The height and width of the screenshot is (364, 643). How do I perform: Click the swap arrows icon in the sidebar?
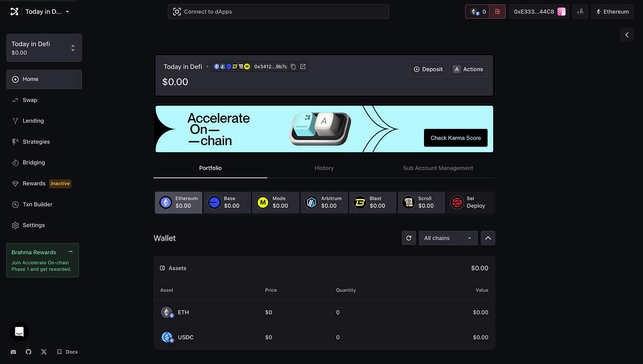click(x=15, y=100)
